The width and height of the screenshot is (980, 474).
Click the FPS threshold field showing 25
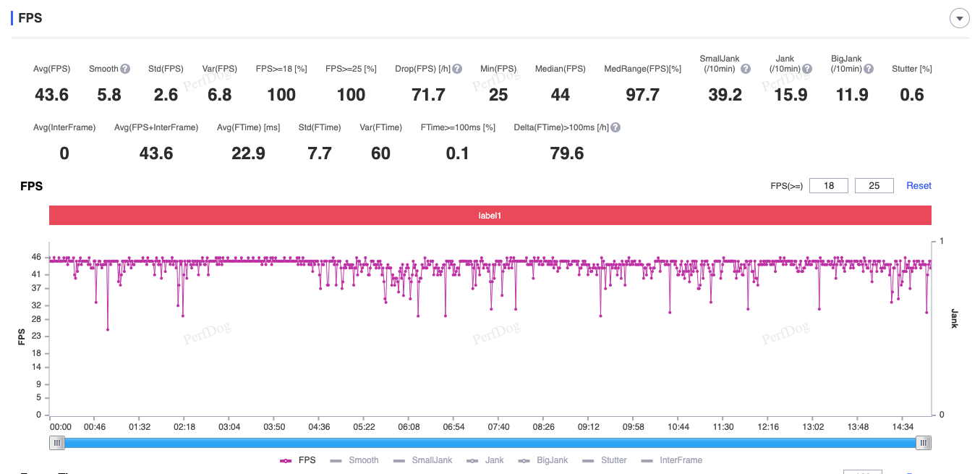click(874, 186)
